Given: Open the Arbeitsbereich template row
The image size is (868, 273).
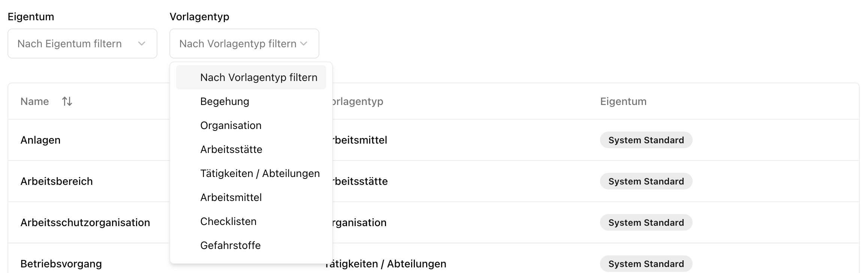Looking at the screenshot, I should pyautogui.click(x=57, y=181).
